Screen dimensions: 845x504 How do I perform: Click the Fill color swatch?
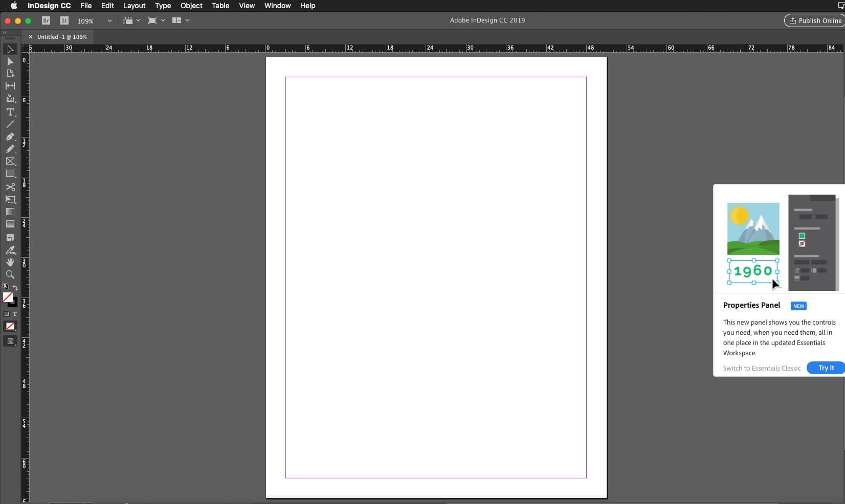tap(8, 297)
